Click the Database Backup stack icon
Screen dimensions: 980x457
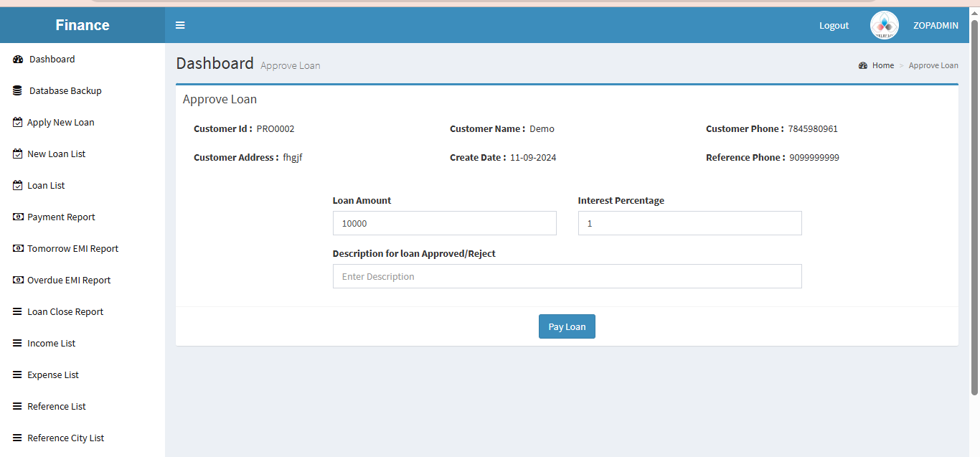(18, 91)
